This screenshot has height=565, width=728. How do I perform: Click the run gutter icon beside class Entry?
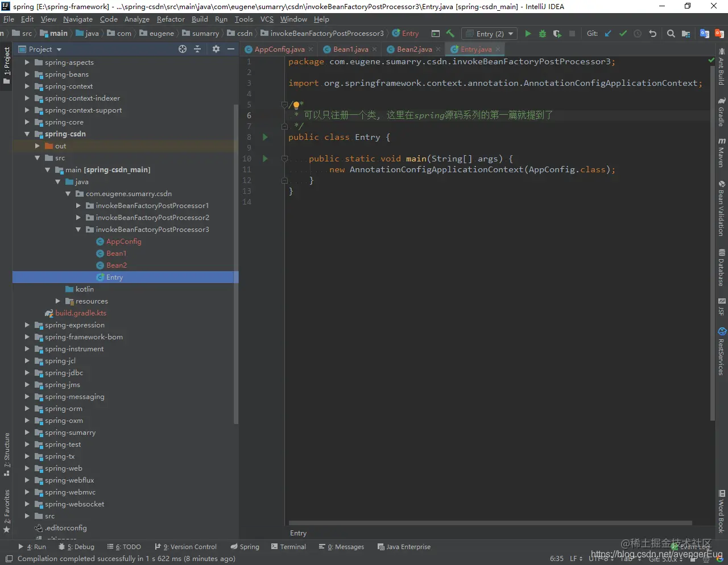(x=265, y=137)
